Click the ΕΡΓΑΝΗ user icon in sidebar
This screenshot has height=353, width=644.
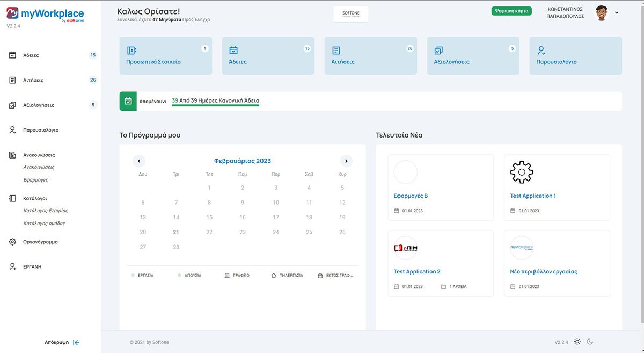(12, 266)
